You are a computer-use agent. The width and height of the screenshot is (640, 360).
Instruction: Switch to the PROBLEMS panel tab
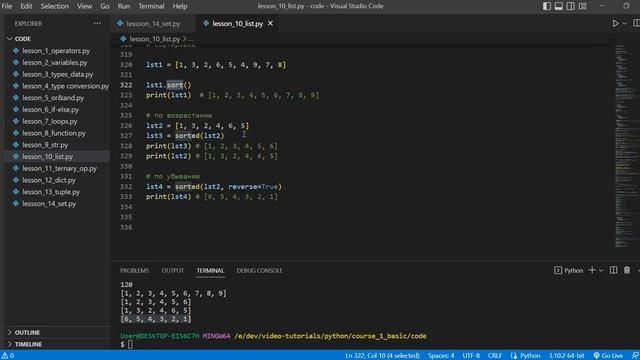pos(135,271)
